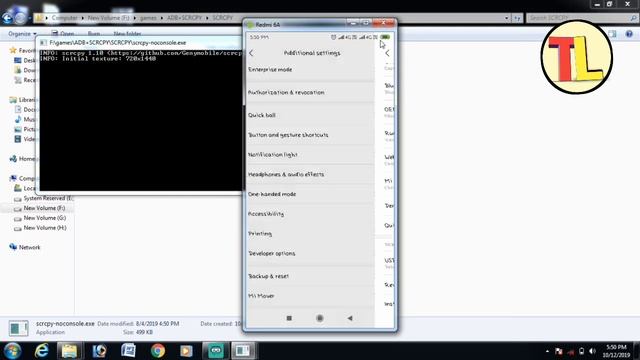Open File Explorer taskbar icon
The image size is (640, 360).
point(69,351)
